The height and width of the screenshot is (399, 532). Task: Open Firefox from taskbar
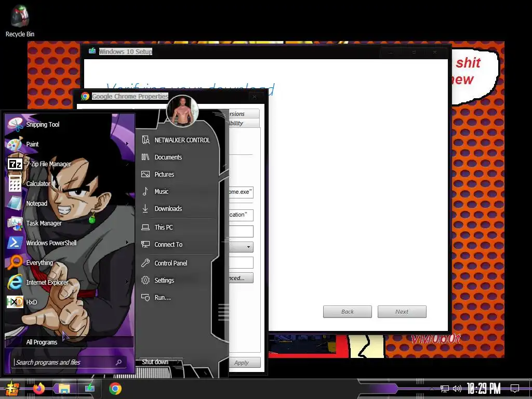click(38, 389)
